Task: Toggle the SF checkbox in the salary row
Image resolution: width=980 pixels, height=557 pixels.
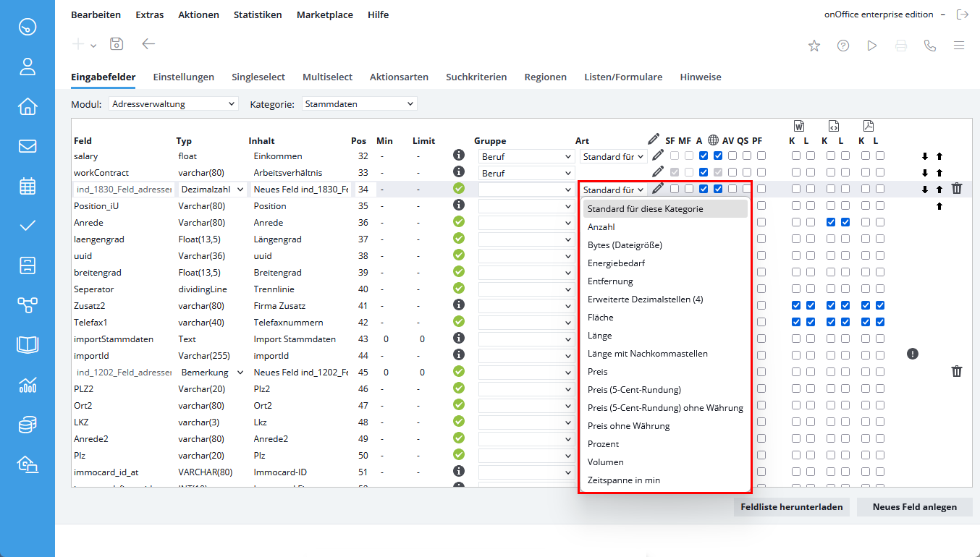Action: point(675,156)
